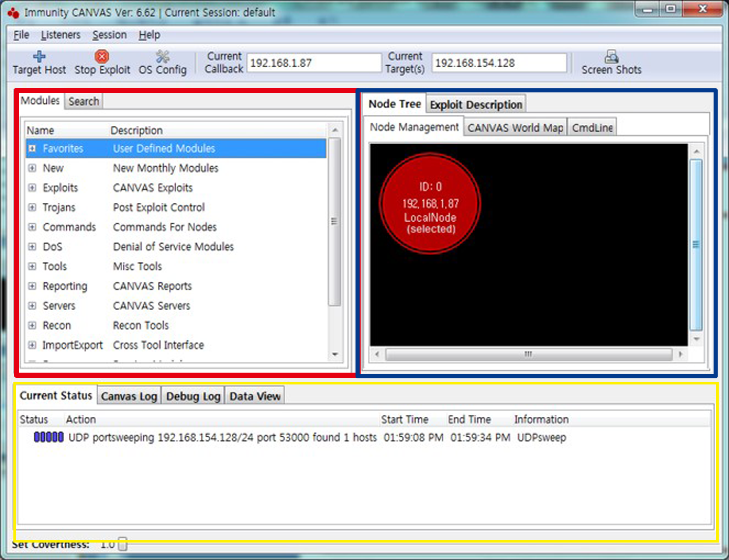Click the node view vertical scrollbar thumb
729x560 pixels.
(696, 245)
